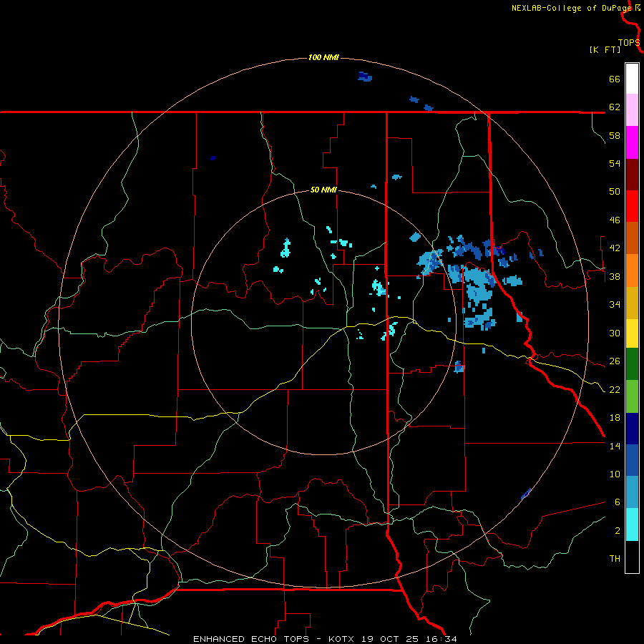This screenshot has height=644, width=644.
Task: Click the 14 label on the tops scale
Action: 615,446
